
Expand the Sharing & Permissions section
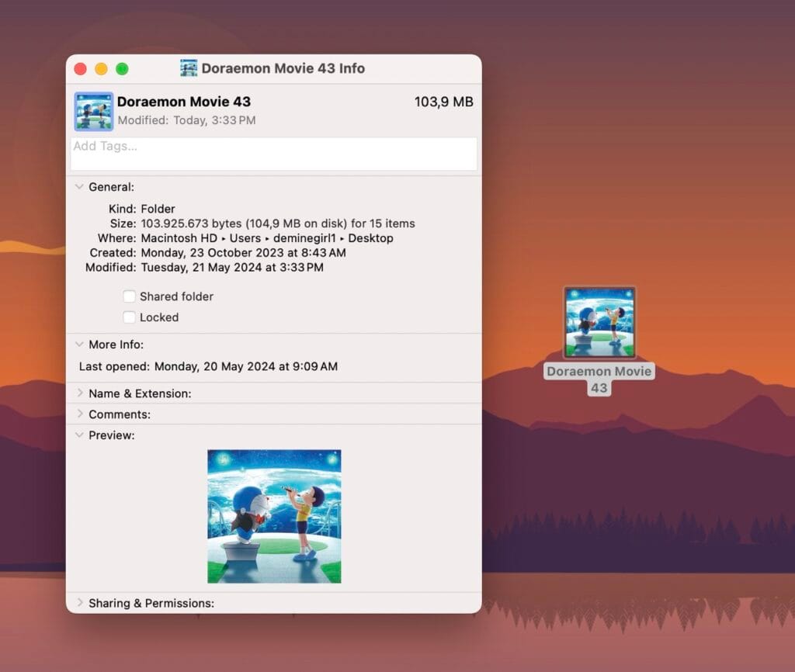pos(80,602)
